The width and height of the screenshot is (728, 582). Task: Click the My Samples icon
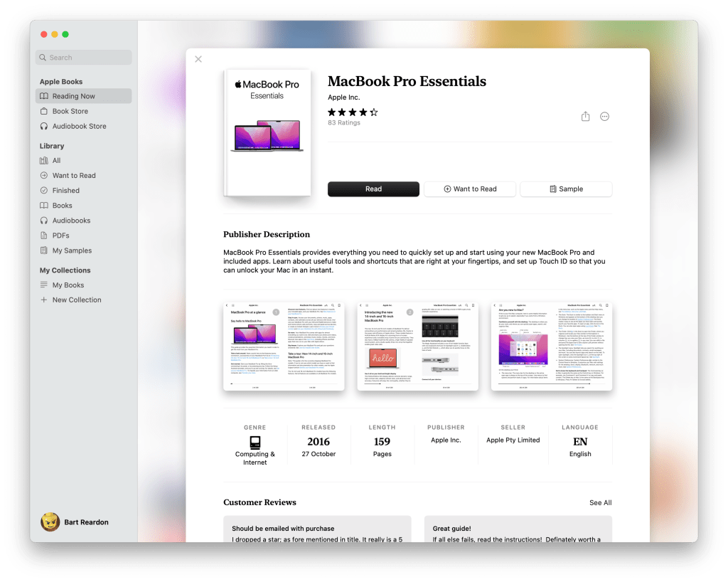(44, 250)
